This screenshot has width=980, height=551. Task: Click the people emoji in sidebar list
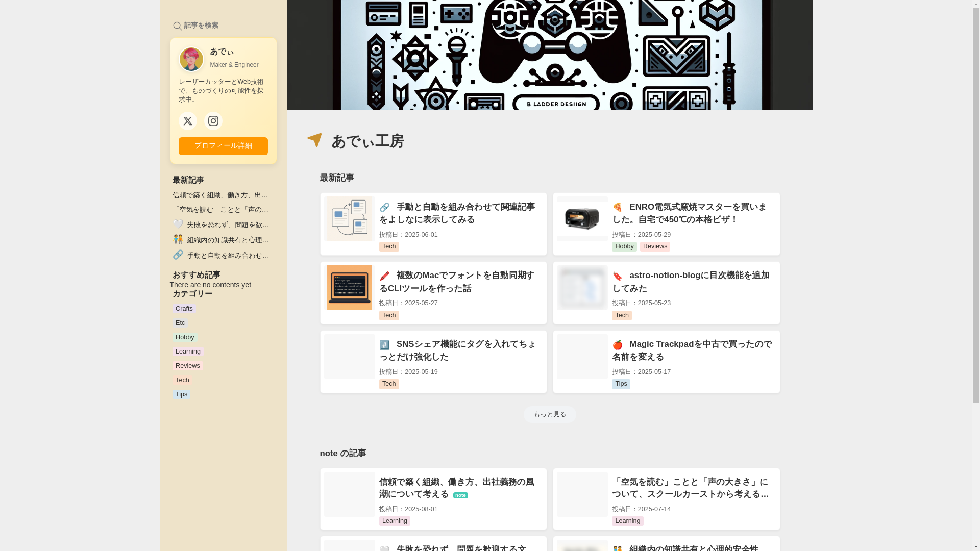coord(178,239)
